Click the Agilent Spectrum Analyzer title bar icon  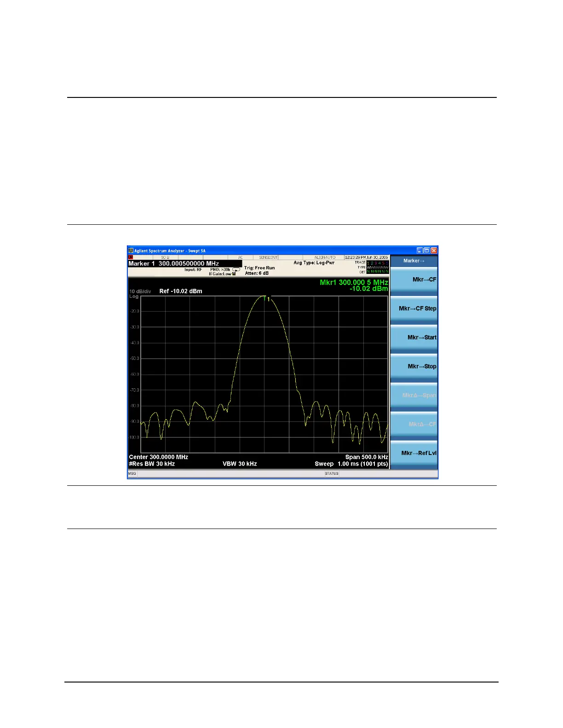(131, 251)
